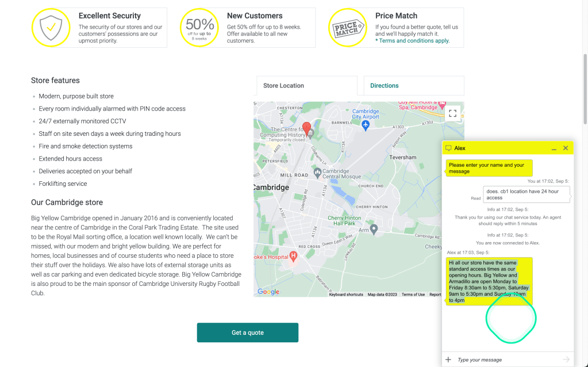Toggle fullscreen view on the map
The width and height of the screenshot is (588, 367).
coord(452,113)
